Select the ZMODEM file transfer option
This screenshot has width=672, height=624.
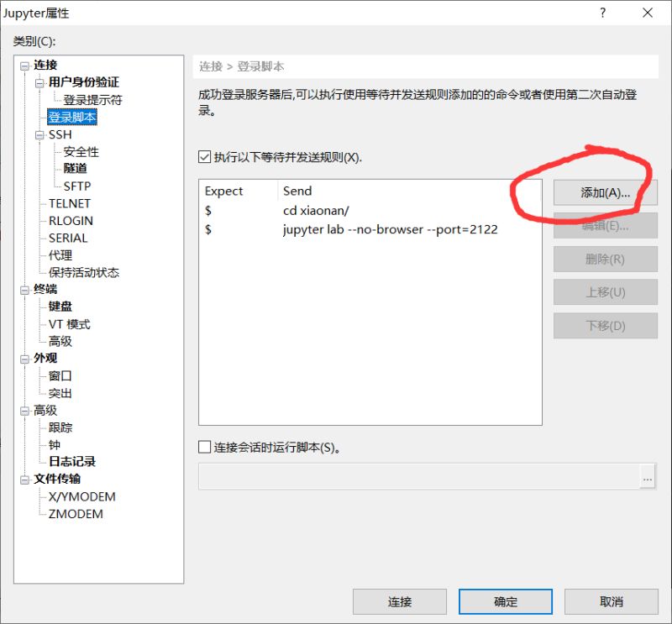[x=76, y=513]
